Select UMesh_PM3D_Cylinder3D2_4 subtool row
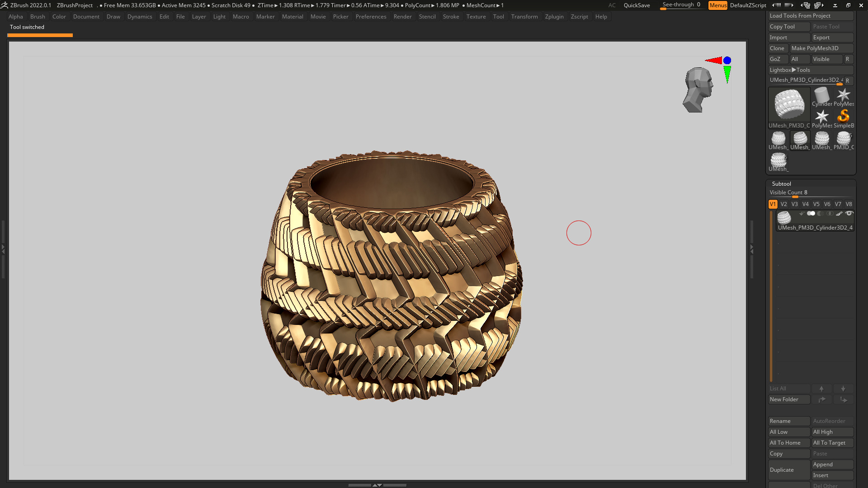 point(815,221)
